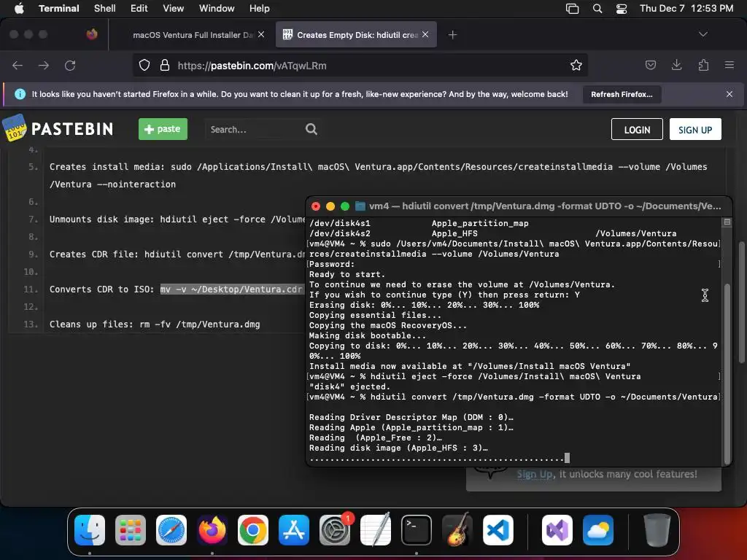Open GarageBand from the Dock
The height and width of the screenshot is (560, 747).
(457, 529)
